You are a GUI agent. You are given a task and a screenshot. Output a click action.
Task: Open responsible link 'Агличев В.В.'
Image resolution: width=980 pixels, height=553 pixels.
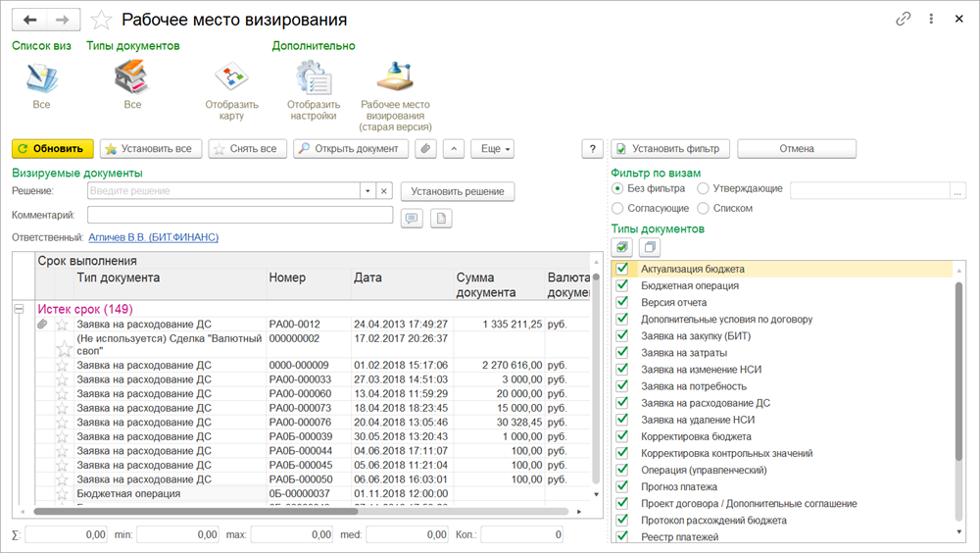[x=153, y=237]
